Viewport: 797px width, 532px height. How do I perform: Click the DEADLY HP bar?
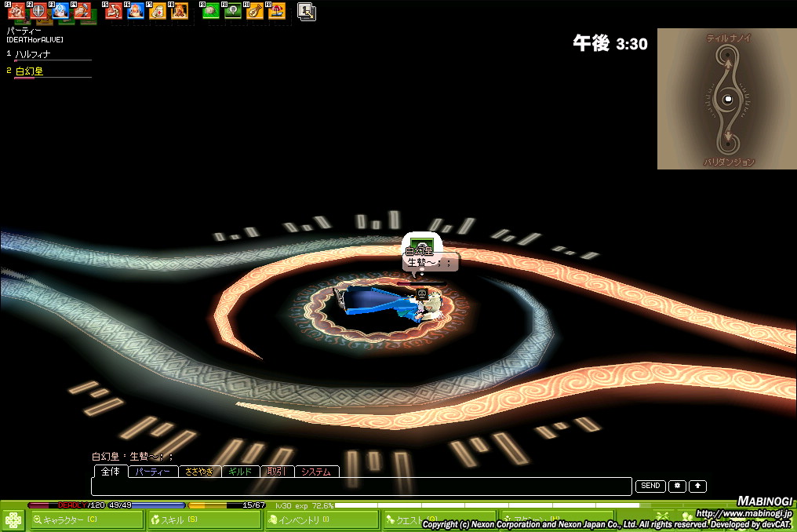pyautogui.click(x=66, y=505)
